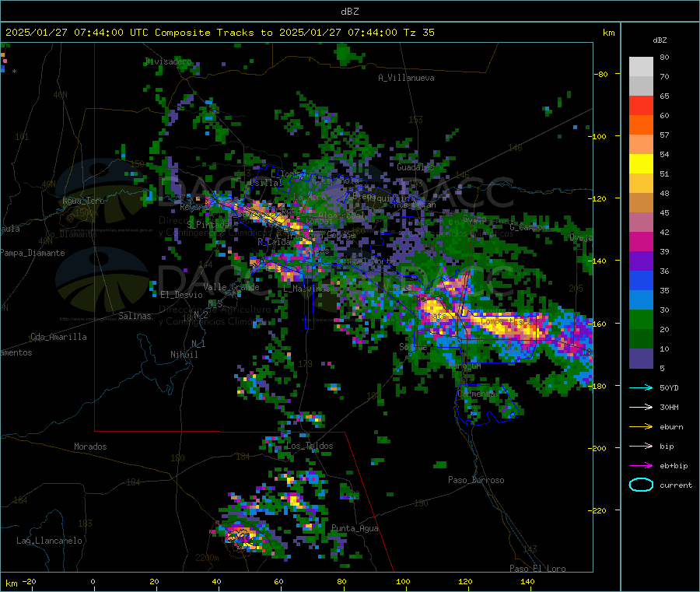Pick the purple 36-39 dBZ swatch
The width and height of the screenshot is (700, 592).
pyautogui.click(x=641, y=261)
